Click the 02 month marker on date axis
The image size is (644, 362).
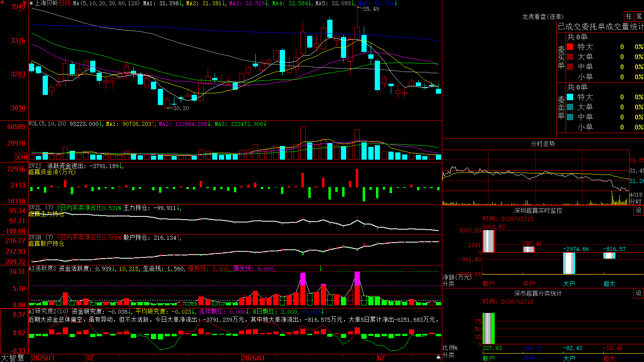pyautogui.click(x=381, y=358)
